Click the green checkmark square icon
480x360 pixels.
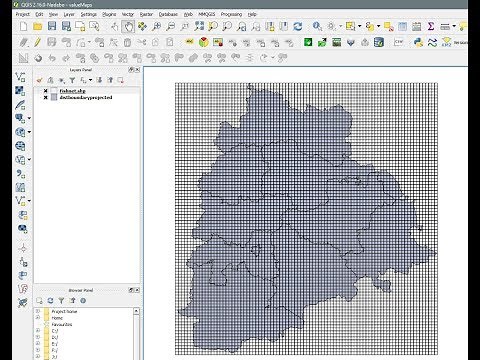[308, 42]
